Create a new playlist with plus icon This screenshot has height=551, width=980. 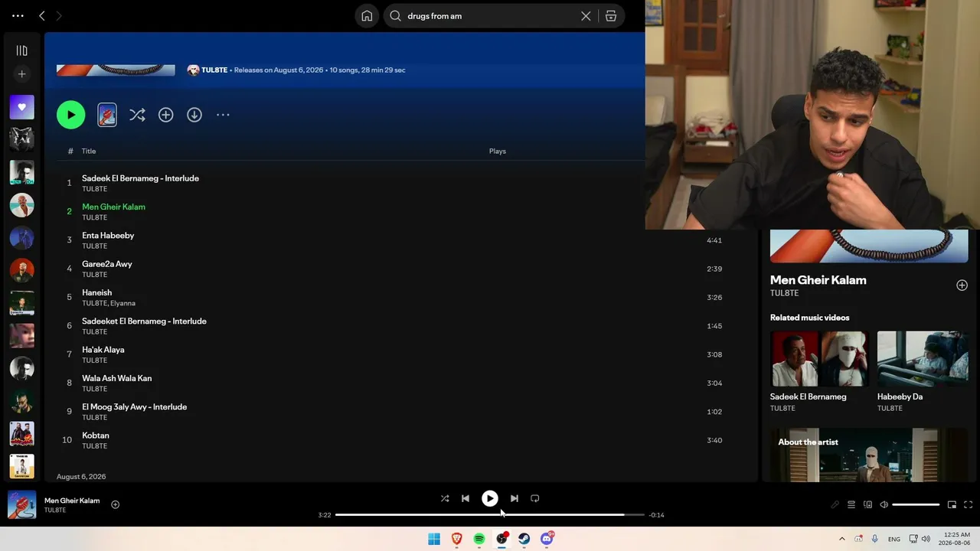tap(22, 74)
